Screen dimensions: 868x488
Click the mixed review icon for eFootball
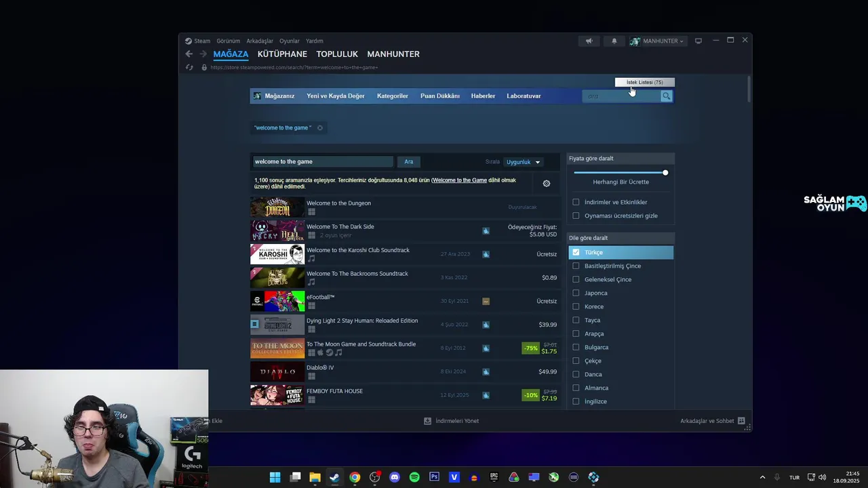tap(486, 301)
